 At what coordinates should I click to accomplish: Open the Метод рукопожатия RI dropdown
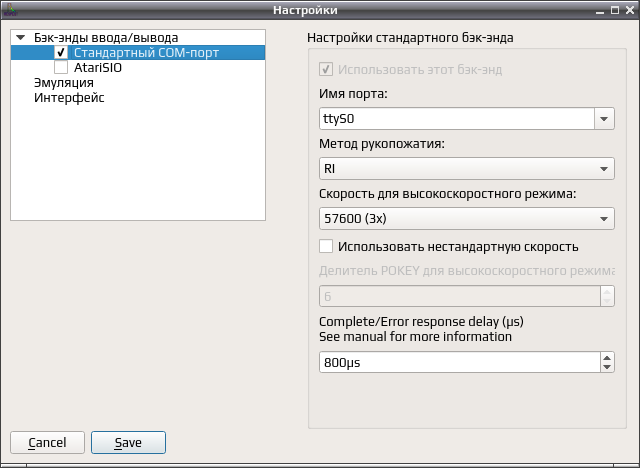(467, 169)
